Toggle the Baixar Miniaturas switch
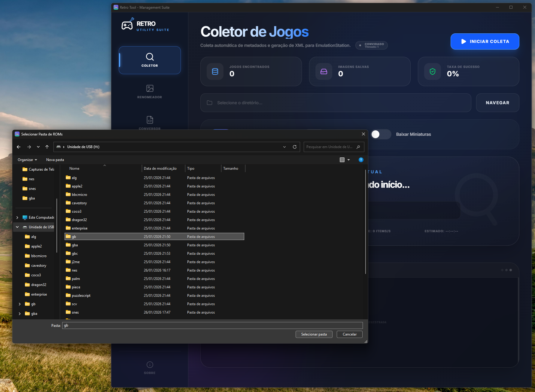This screenshot has height=392, width=535. pyautogui.click(x=381, y=134)
